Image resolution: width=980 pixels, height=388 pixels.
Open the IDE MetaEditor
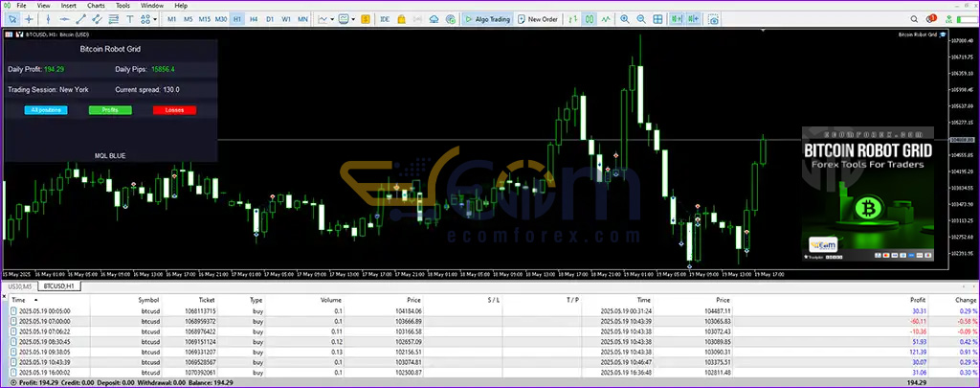385,19
